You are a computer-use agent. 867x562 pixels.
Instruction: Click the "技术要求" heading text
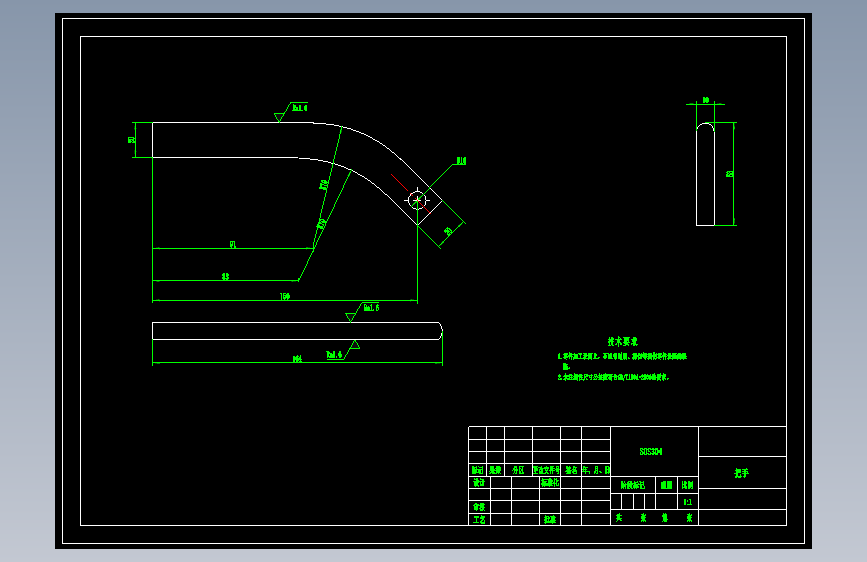[x=623, y=342]
